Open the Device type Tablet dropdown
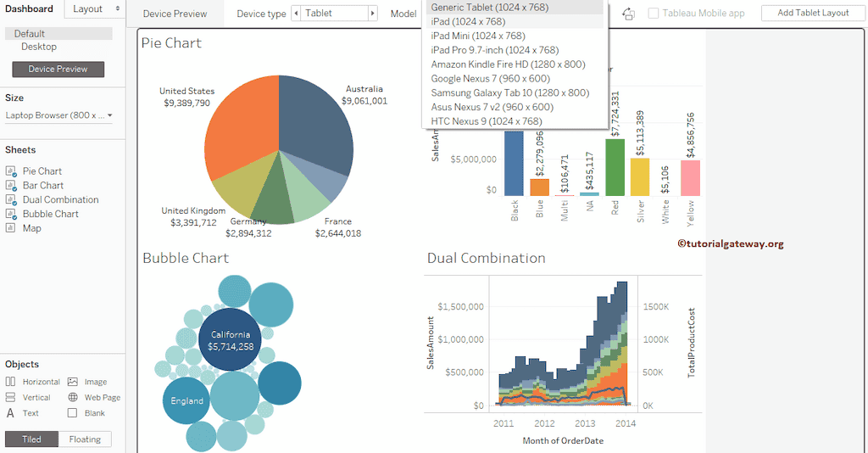 (x=334, y=14)
